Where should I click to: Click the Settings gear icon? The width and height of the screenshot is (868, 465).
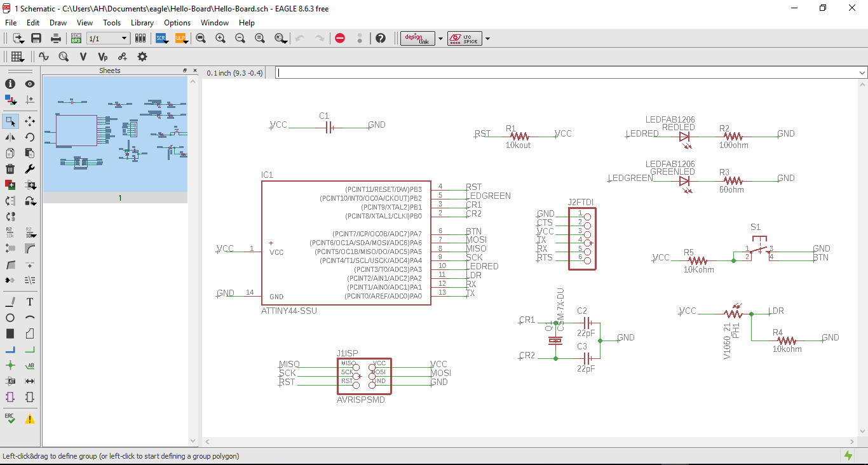click(x=142, y=57)
